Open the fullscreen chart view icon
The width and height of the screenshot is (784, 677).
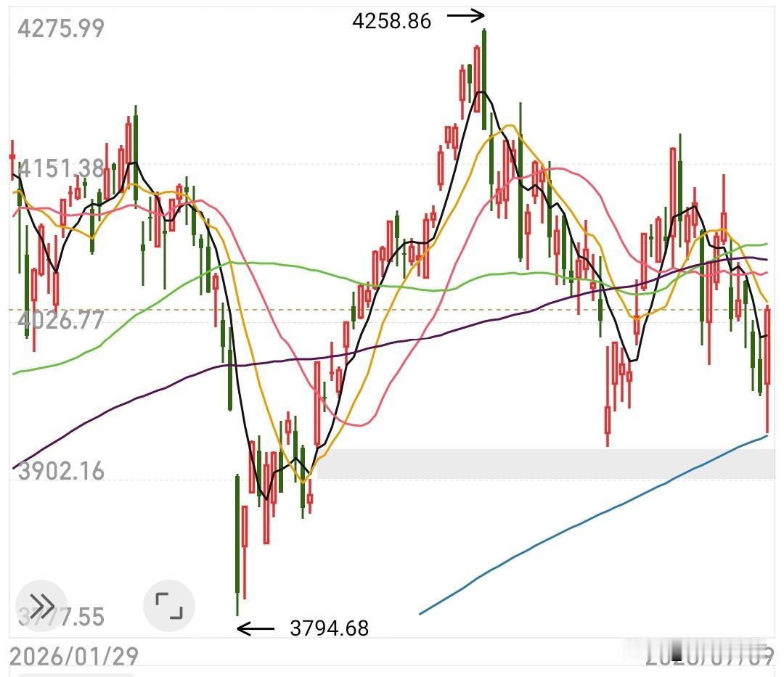pos(168,606)
